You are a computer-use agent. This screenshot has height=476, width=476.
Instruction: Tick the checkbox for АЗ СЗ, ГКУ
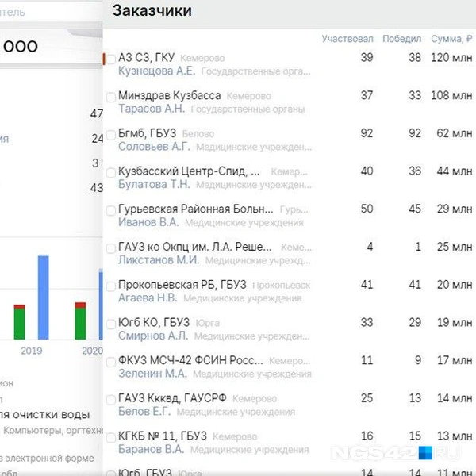(111, 59)
